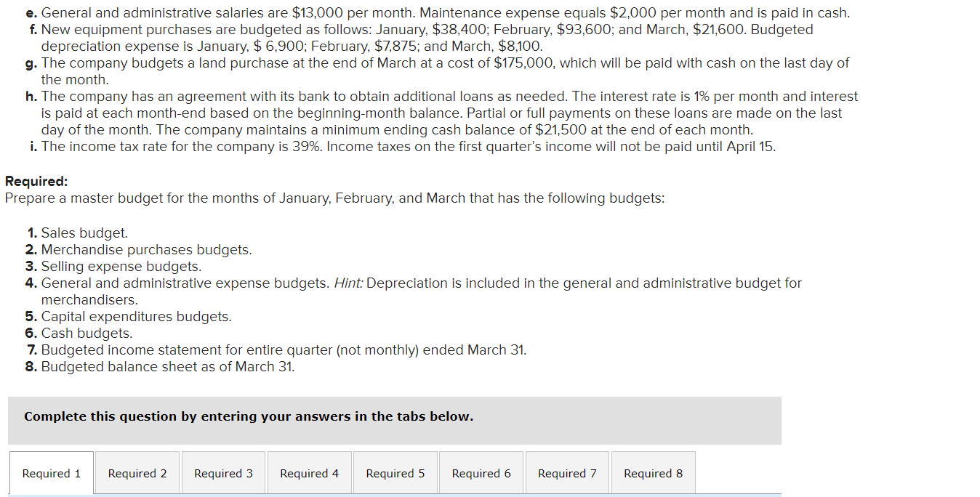Viewport: 980px width, 497px height.
Task: Click list item 7 'Budgeted income statement' text
Action: click(x=276, y=350)
